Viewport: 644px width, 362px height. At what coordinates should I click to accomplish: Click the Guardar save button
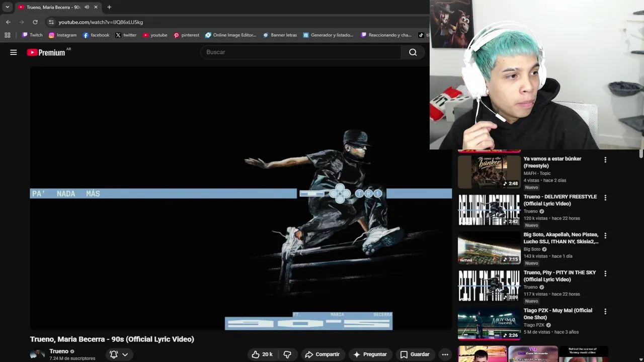pyautogui.click(x=415, y=354)
